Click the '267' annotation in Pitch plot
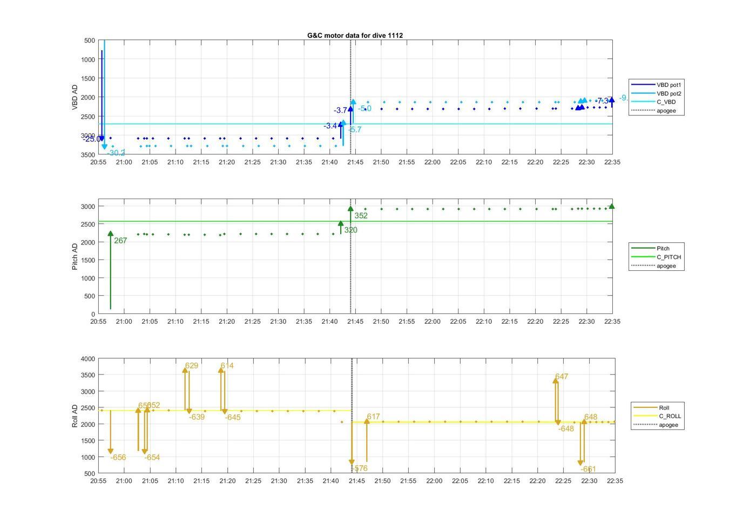Viewport: 756px width, 532px height. [120, 241]
